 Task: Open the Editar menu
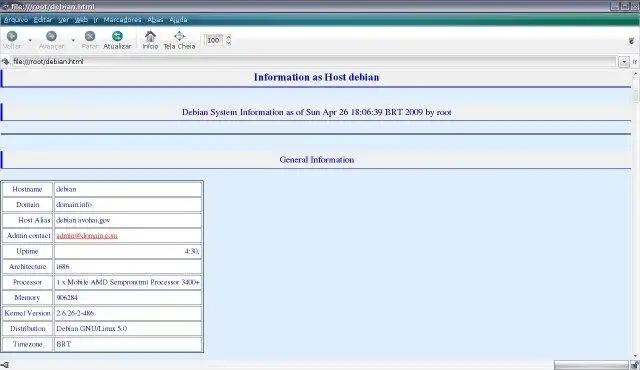[x=43, y=20]
